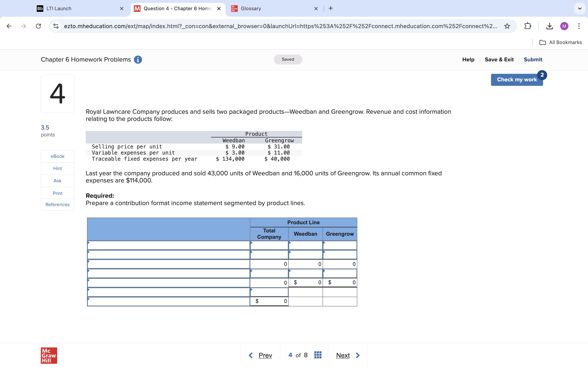
Task: Reload the page
Action: point(38,26)
